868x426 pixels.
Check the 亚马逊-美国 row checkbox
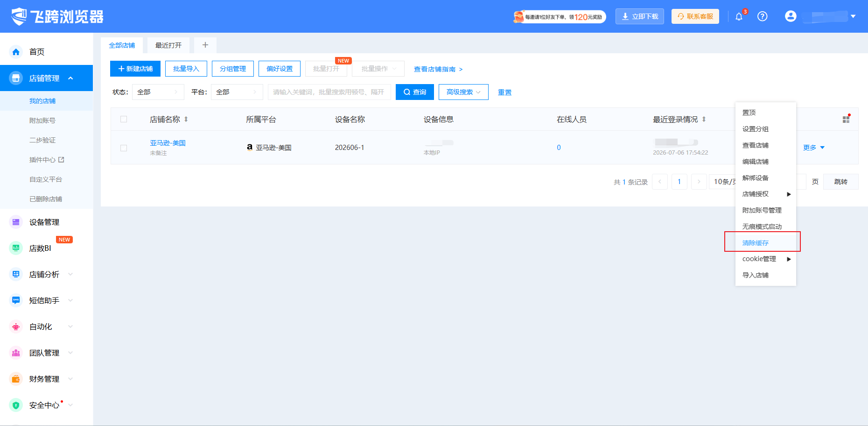pyautogui.click(x=124, y=148)
